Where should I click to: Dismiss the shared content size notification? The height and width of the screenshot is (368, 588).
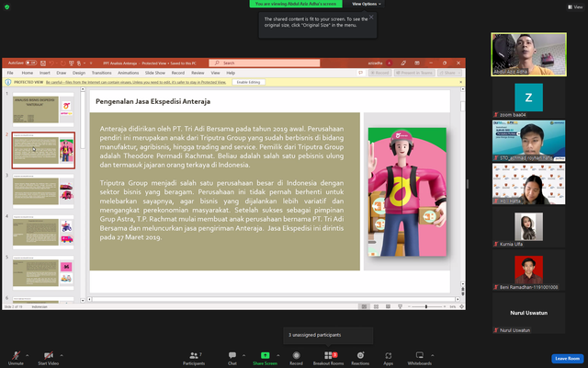click(x=371, y=17)
